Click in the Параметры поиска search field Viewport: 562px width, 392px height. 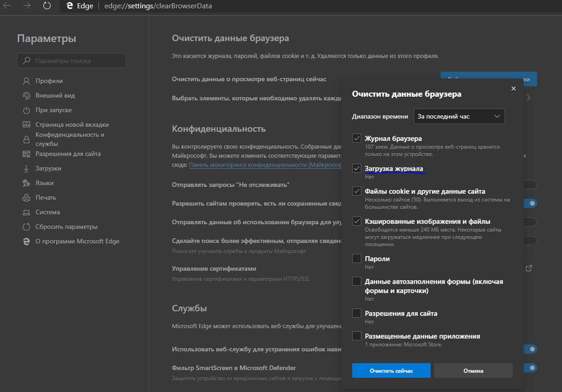point(72,61)
